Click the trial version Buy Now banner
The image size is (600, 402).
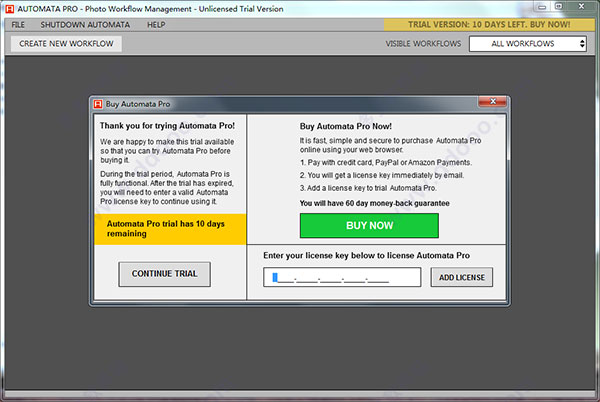point(489,25)
